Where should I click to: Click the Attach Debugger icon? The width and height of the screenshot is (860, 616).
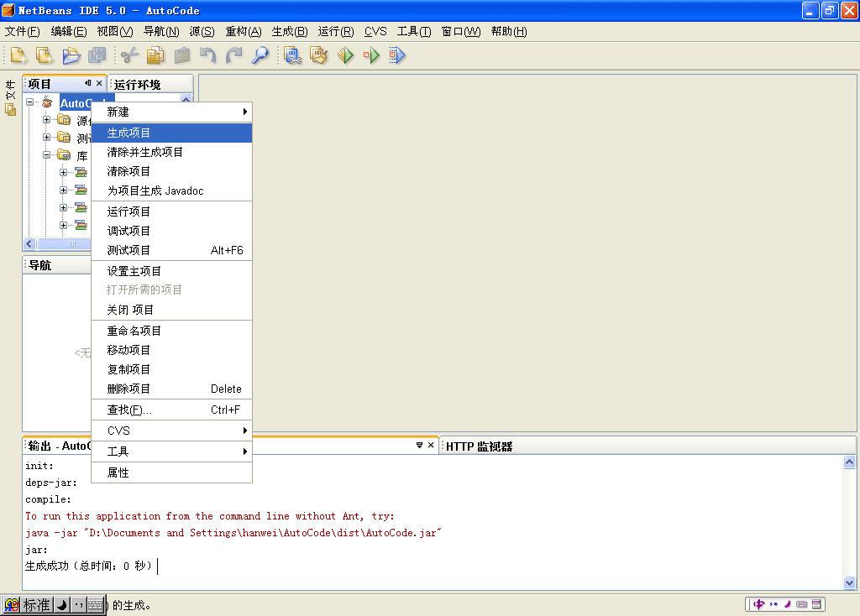coord(397,55)
